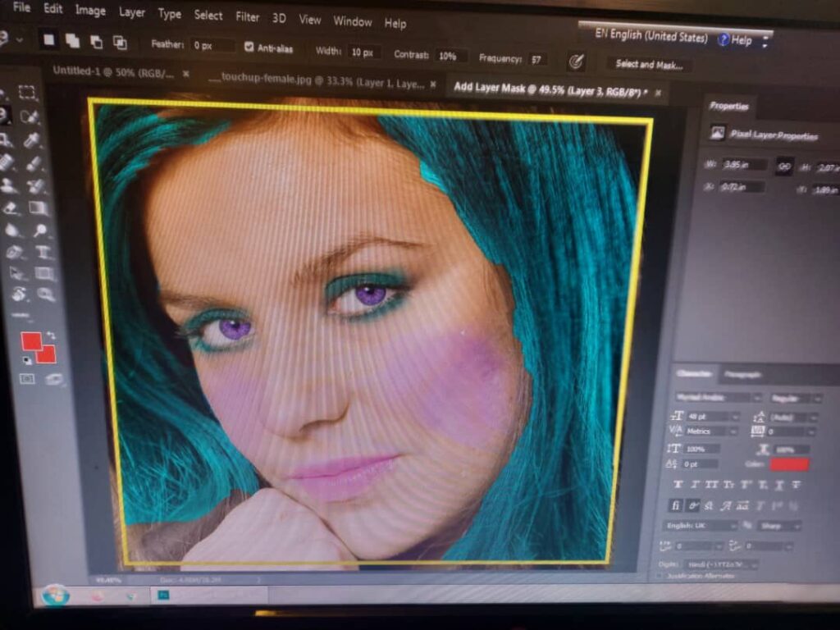840x630 pixels.
Task: Switch to the touchup-female.jpg document tab
Action: click(315, 76)
